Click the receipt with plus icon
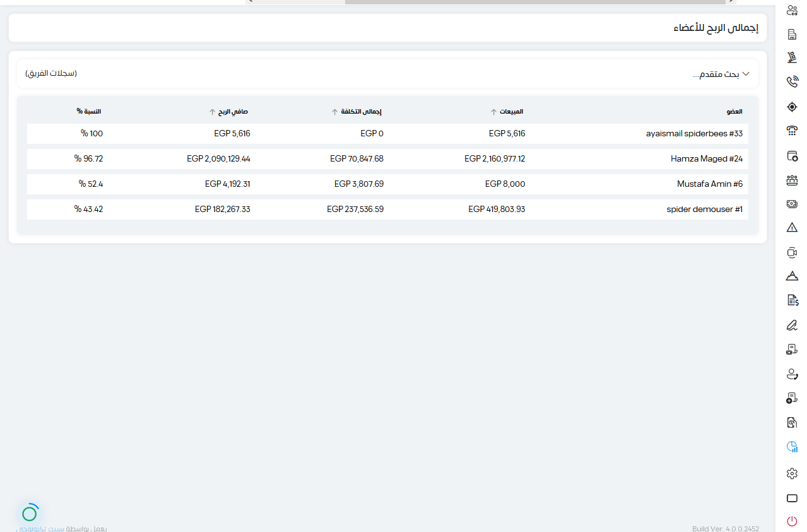807x532 pixels. coord(792,398)
